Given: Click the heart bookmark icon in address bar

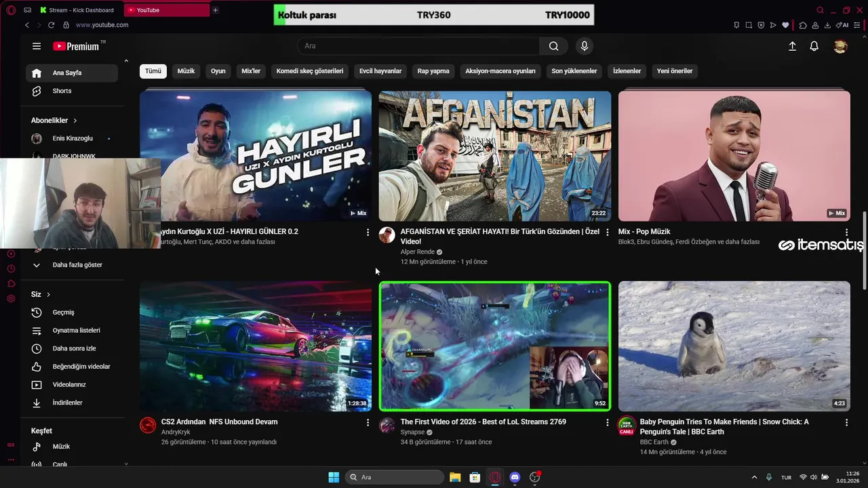Looking at the screenshot, I should [785, 25].
